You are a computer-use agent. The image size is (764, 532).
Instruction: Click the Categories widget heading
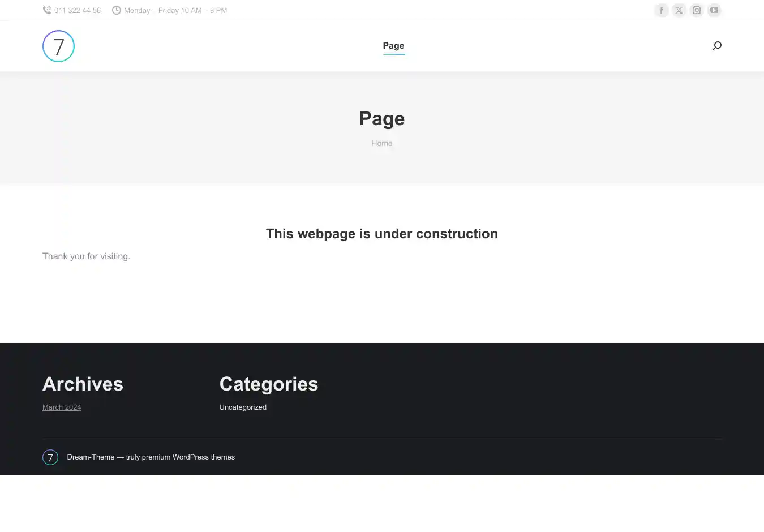[x=269, y=384]
